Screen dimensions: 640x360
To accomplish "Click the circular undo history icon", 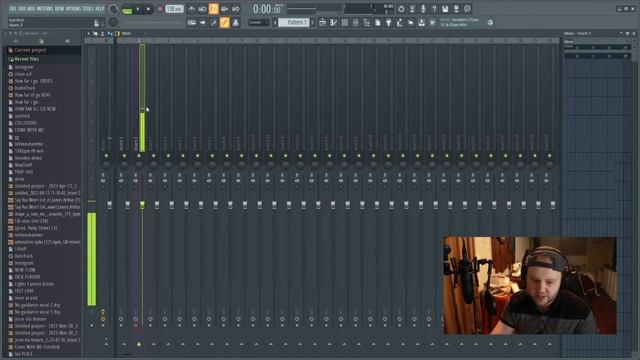I will tap(401, 9).
